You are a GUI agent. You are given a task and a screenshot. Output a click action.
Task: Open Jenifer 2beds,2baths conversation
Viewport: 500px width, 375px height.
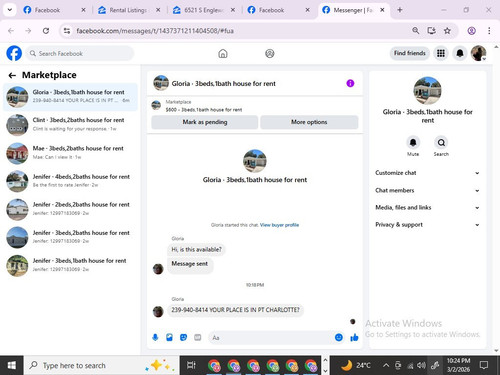(x=70, y=209)
